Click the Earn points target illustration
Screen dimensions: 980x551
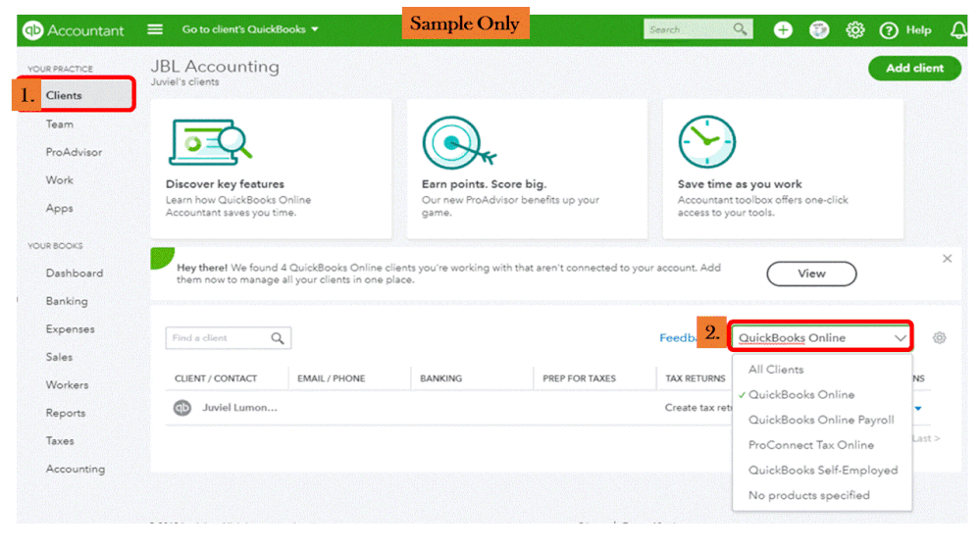pyautogui.click(x=459, y=142)
